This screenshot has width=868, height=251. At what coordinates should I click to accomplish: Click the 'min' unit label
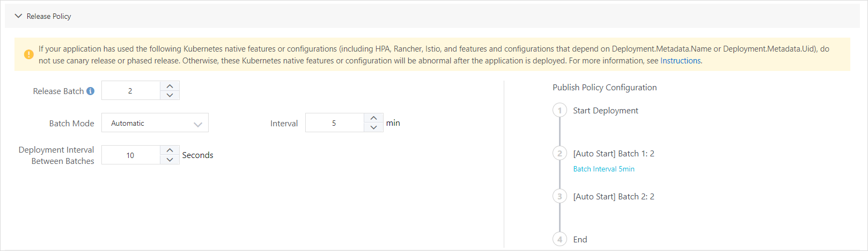[x=393, y=123]
